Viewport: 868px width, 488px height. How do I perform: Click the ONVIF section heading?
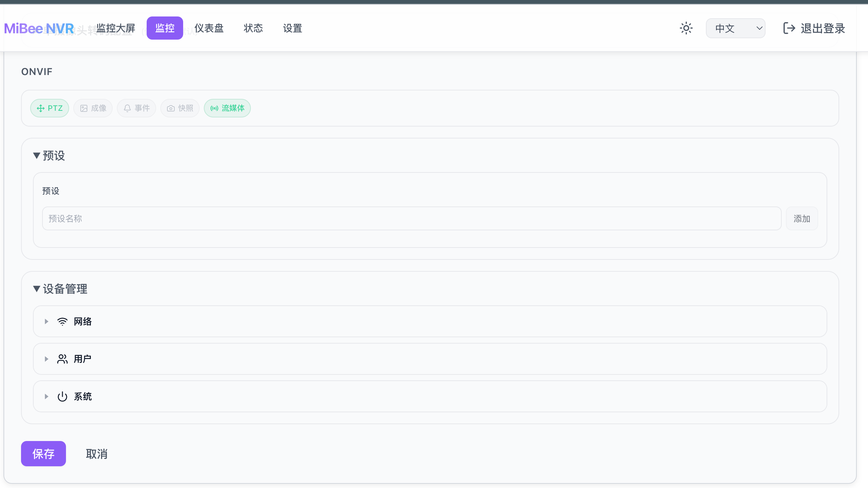tap(37, 72)
